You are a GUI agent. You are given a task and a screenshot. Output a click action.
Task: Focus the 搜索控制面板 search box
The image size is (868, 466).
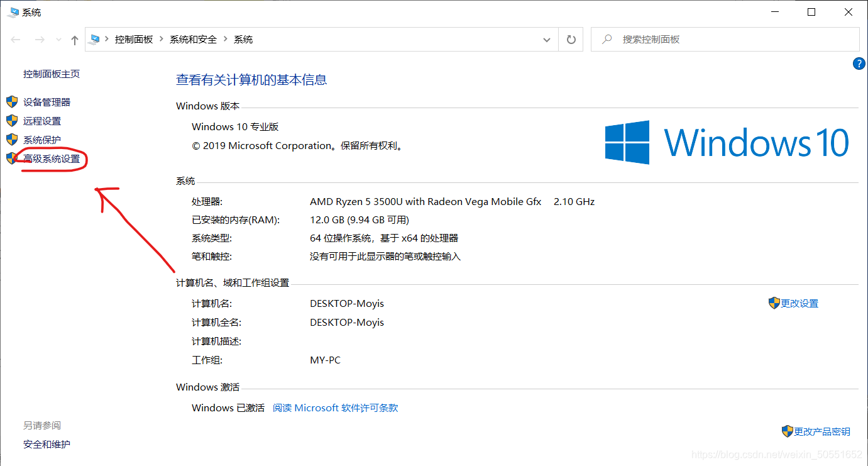[x=725, y=39]
